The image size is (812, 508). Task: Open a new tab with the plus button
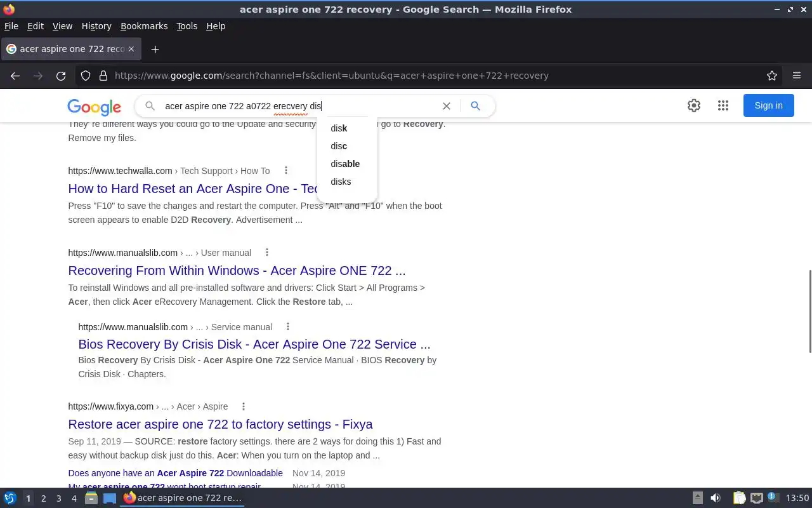point(155,49)
